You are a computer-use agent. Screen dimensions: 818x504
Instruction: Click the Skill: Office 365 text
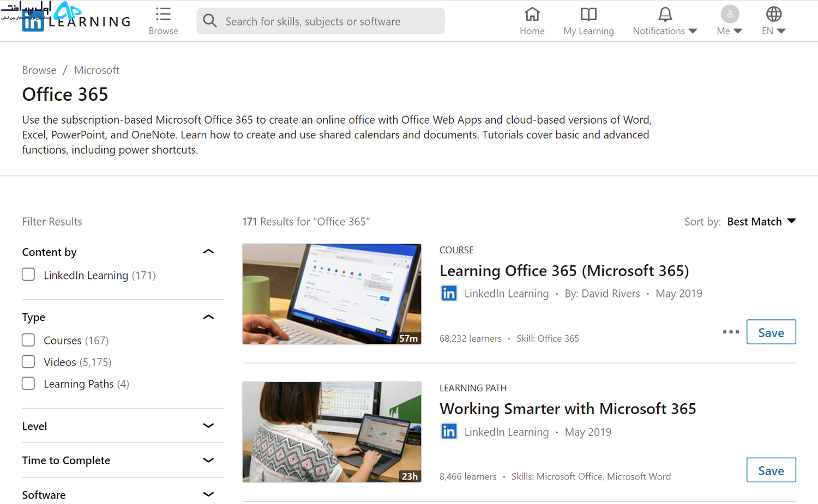[x=548, y=338]
